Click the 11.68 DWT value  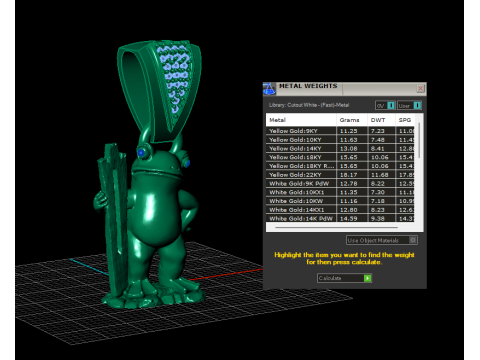[x=379, y=175]
